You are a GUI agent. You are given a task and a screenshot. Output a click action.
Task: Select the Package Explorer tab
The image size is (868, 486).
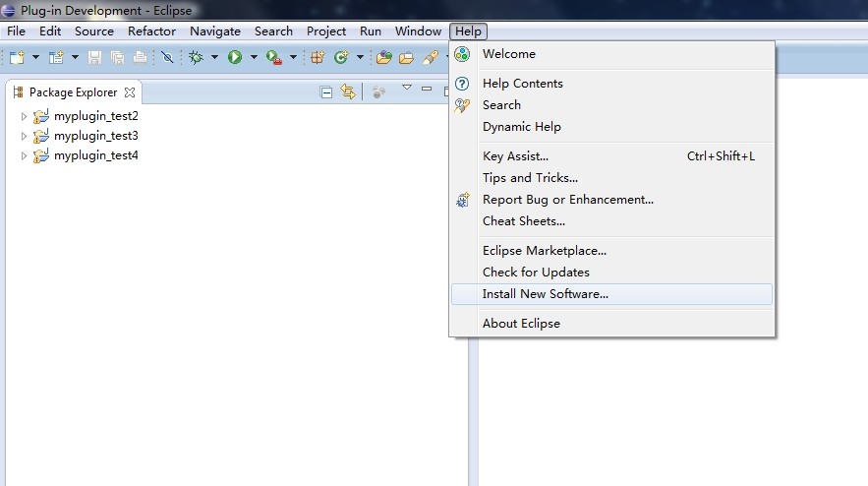click(x=73, y=92)
